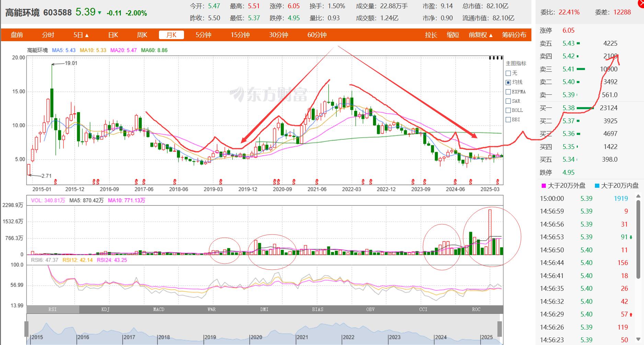Click the red up arrow in the 14:56:29 row
The image size is (644, 345).
(x=631, y=314)
